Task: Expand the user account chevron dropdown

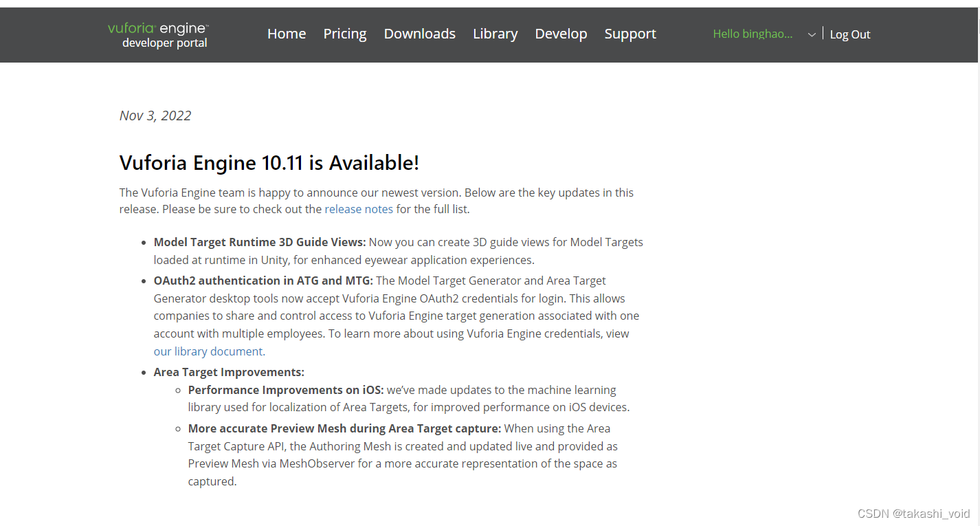Action: pos(812,34)
